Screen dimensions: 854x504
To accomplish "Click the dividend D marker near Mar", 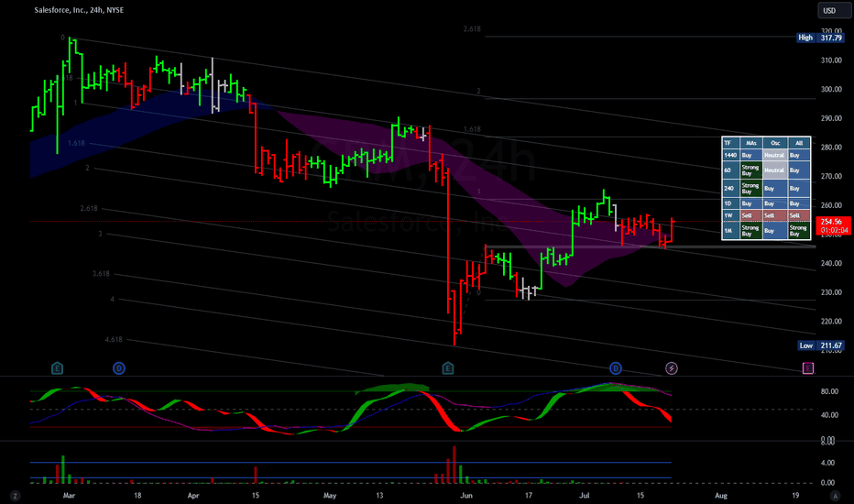I will [x=119, y=368].
